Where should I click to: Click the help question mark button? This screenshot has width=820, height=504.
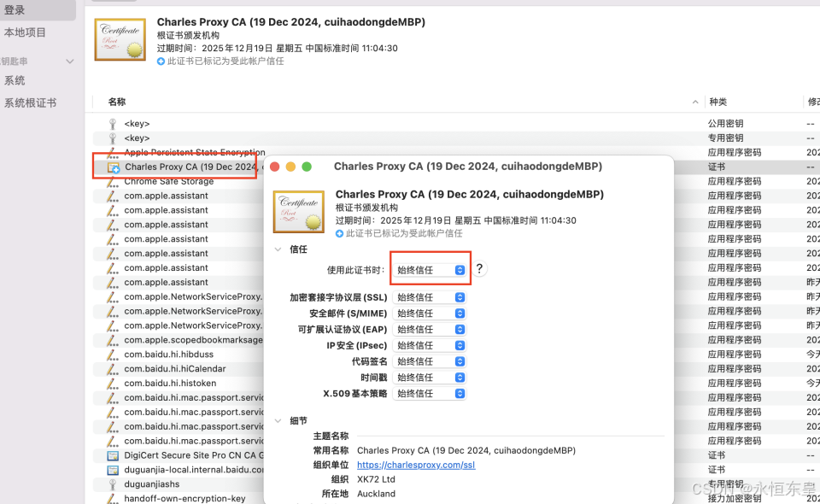click(479, 269)
